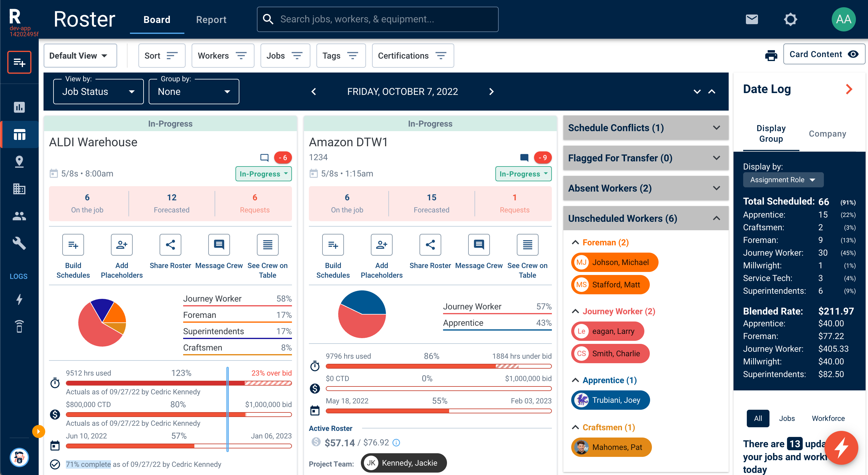Click Build Schedules icon on ALDI Warehouse

[73, 245]
